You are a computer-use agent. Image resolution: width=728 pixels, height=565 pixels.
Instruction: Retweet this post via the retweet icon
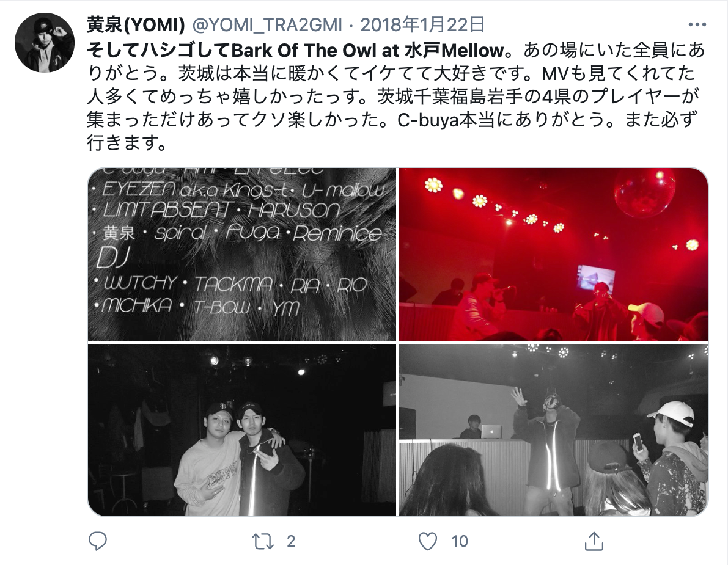point(263,541)
